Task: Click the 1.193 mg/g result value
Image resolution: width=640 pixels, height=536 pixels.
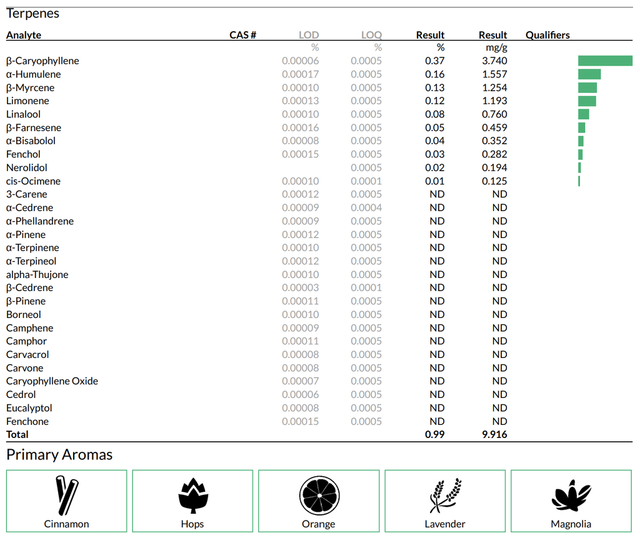Action: click(x=494, y=101)
